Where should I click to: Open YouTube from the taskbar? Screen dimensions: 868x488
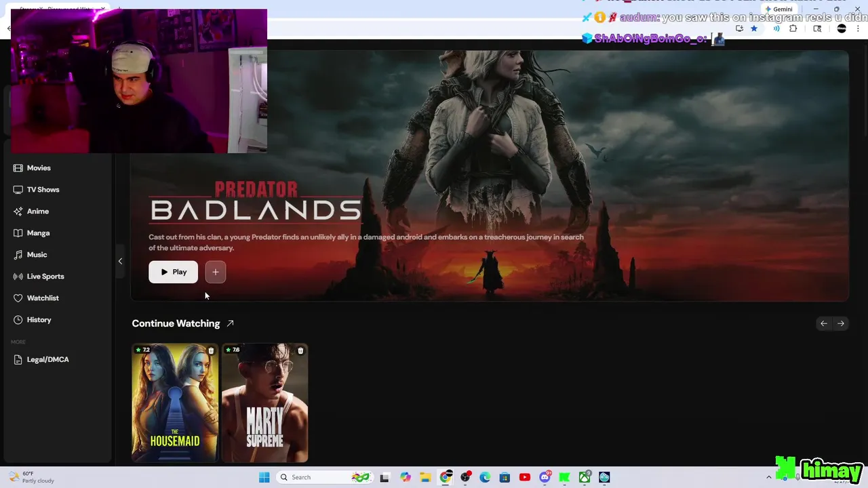[525, 477]
